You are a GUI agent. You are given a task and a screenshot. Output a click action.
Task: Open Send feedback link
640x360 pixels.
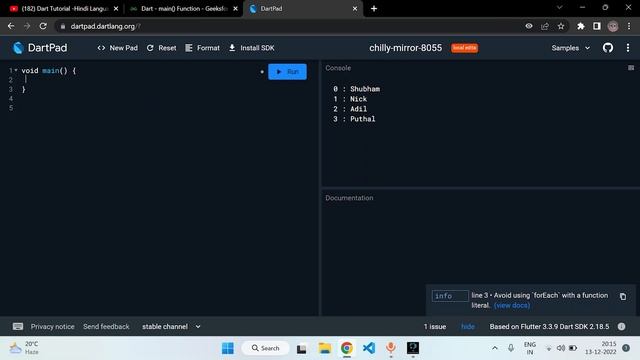coord(106,327)
